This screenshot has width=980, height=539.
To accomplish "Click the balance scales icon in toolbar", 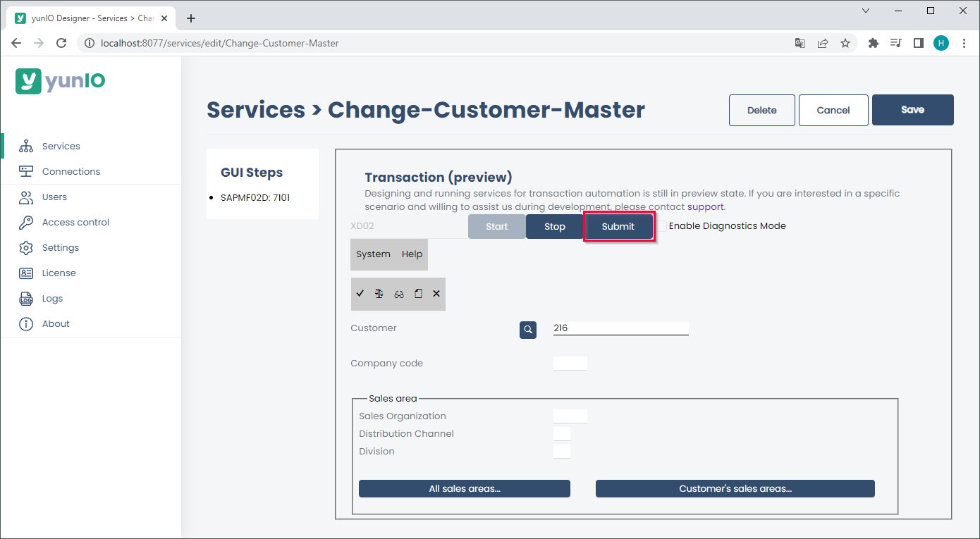I will (x=379, y=294).
